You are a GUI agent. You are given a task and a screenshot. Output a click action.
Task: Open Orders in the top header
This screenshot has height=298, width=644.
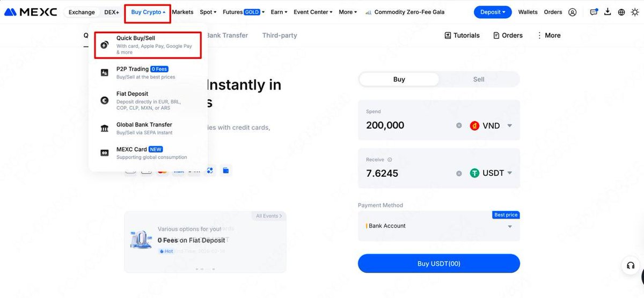(553, 12)
